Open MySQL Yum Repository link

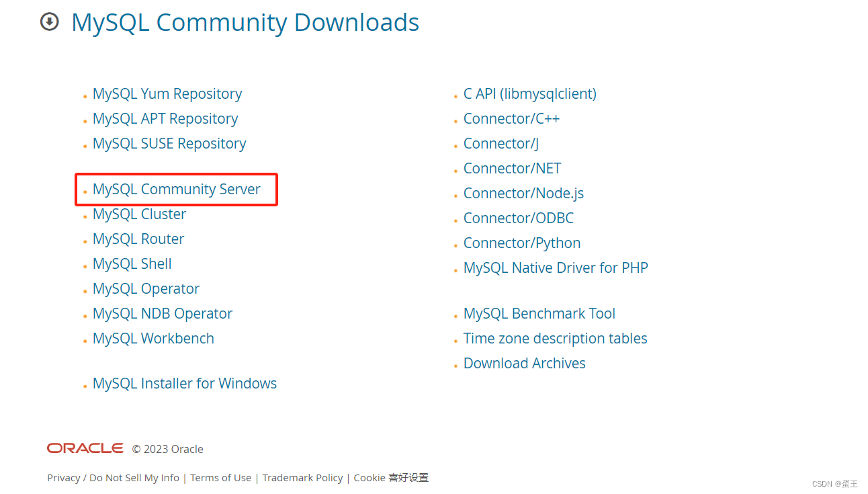(167, 94)
